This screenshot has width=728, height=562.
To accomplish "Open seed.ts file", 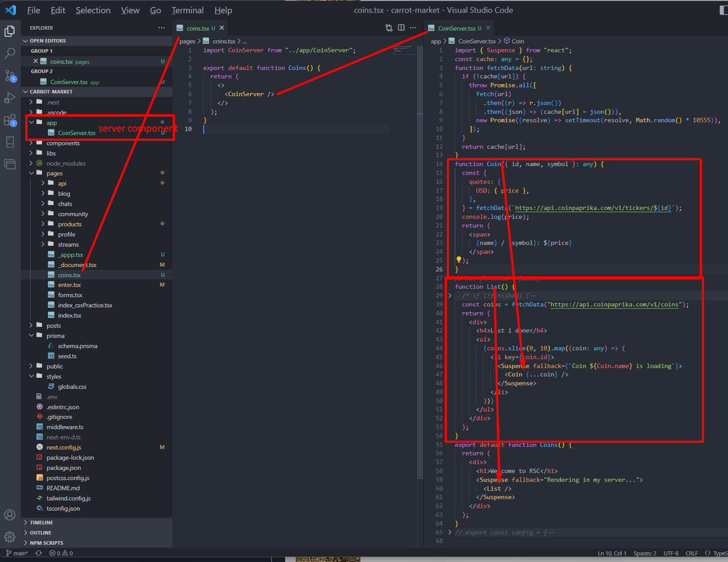I will coord(97,356).
